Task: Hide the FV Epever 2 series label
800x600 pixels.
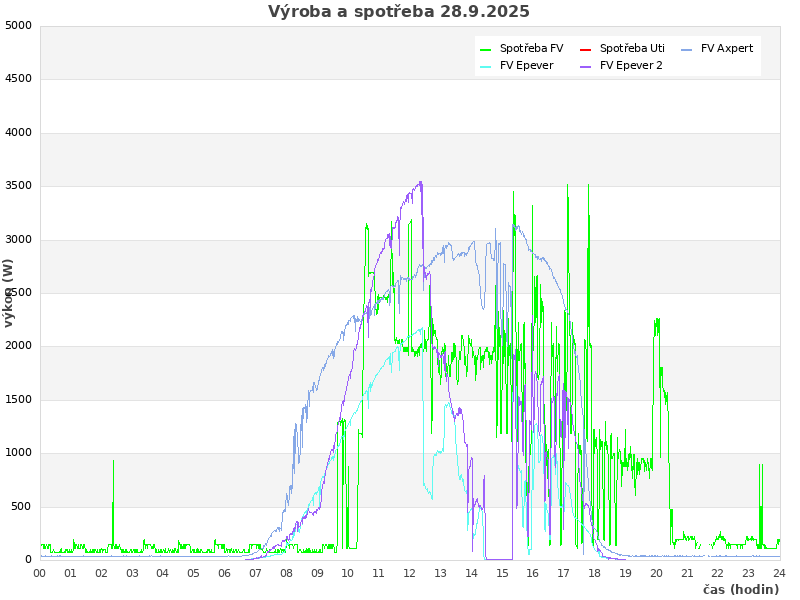Action: 631,65
